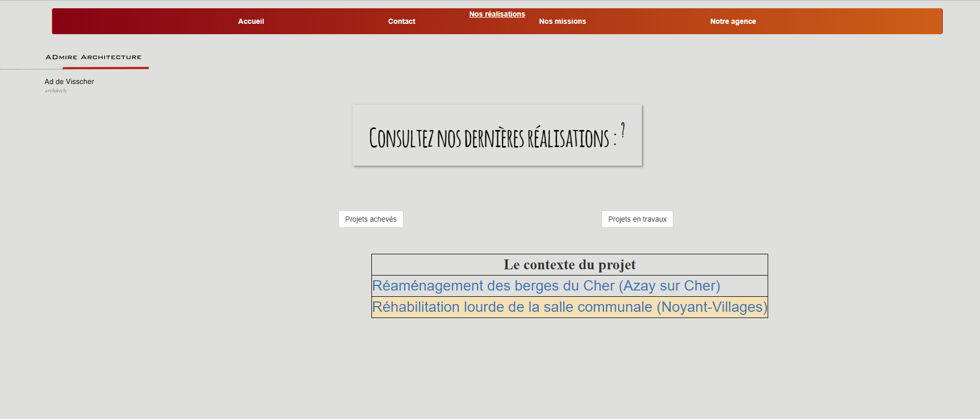Screen dimensions: 980x419
Task: Select the Nos réalisations nav link
Action: coord(497,14)
